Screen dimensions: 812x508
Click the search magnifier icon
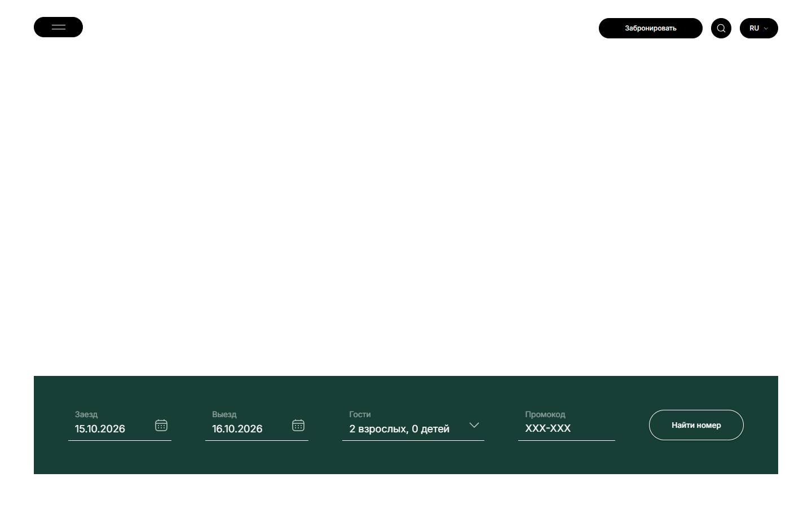click(721, 28)
